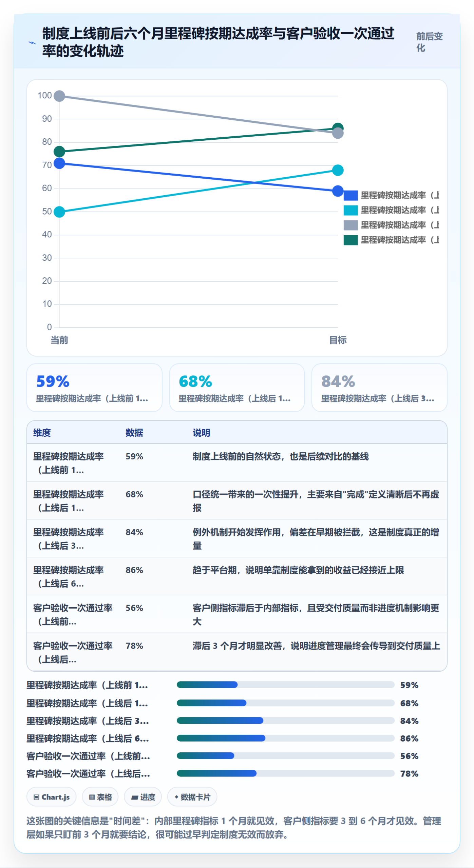Click the 说明 table column header
474x868 pixels.
point(202,433)
